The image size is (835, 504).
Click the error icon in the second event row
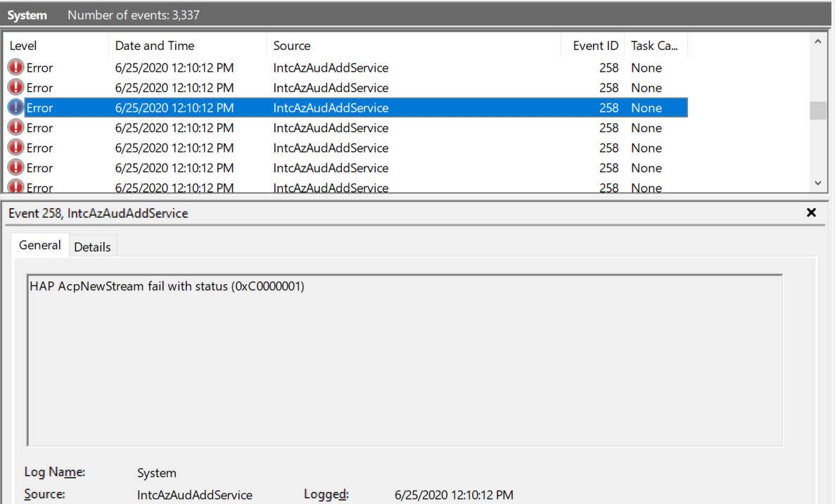[x=15, y=88]
